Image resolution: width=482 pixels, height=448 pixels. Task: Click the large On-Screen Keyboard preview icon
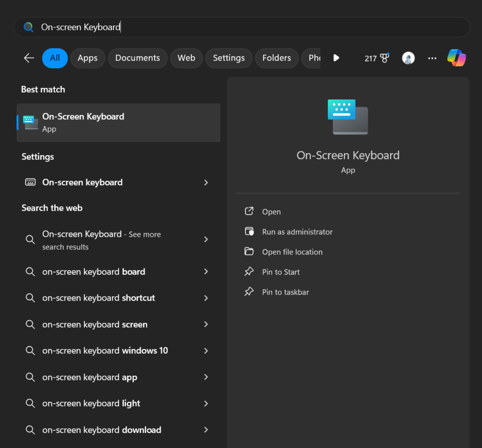click(348, 117)
